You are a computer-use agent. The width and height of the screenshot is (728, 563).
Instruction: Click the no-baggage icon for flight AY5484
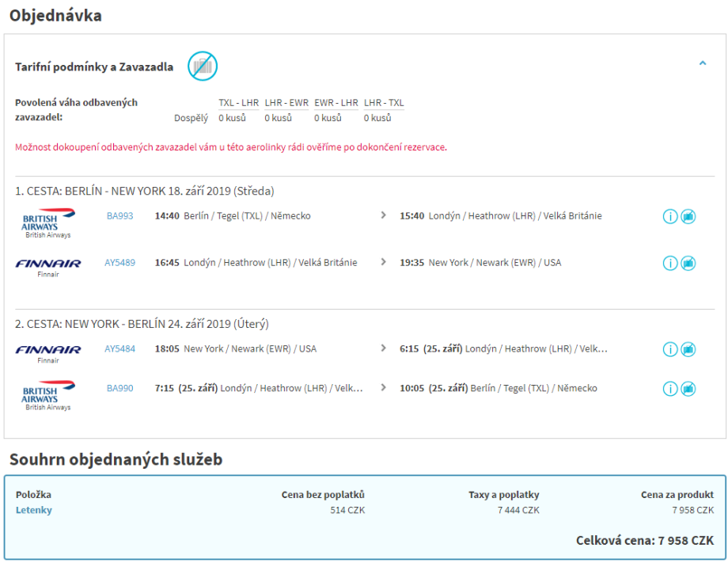pos(688,349)
